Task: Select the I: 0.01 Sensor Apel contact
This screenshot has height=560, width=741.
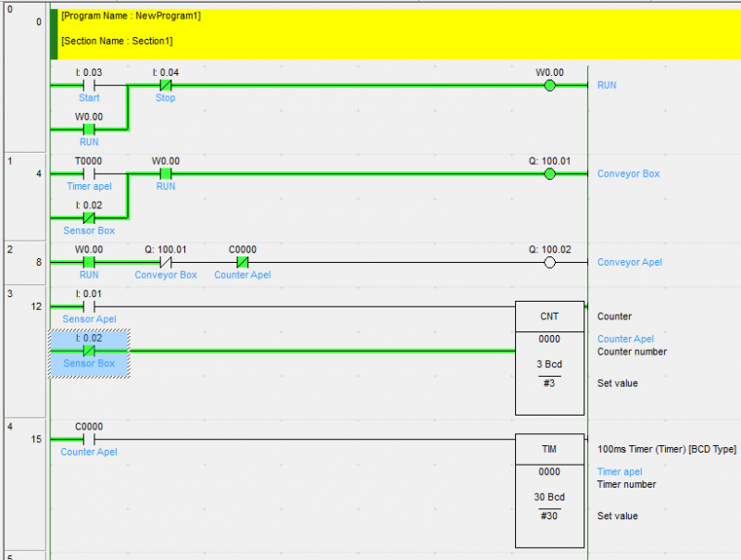Action: point(89,306)
